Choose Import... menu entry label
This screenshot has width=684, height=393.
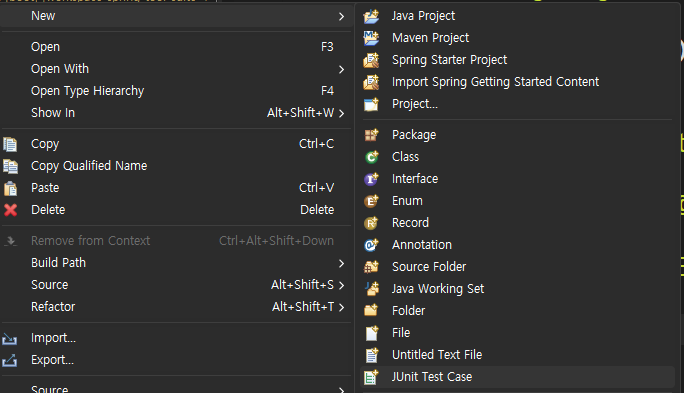[53, 338]
